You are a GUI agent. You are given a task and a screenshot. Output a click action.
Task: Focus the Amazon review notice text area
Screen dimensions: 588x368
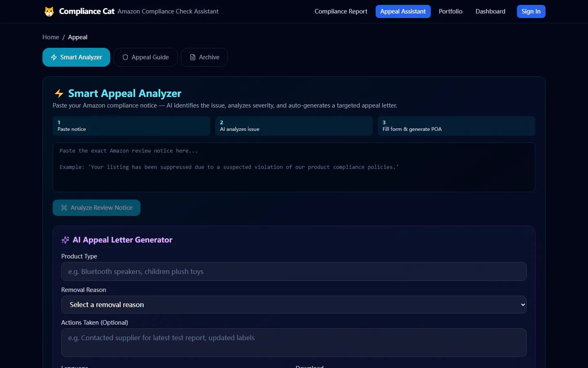tap(294, 167)
